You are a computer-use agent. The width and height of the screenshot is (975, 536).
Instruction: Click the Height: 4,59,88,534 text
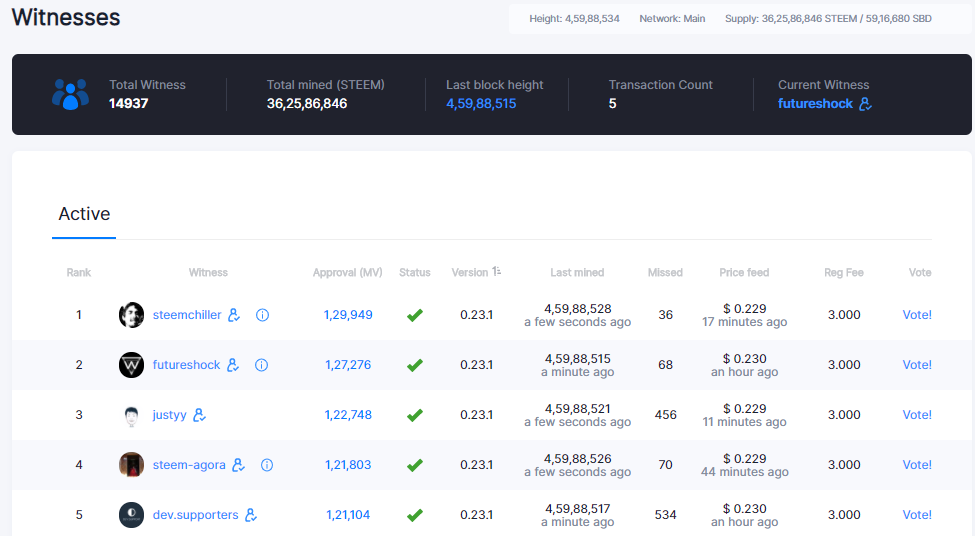point(574,19)
